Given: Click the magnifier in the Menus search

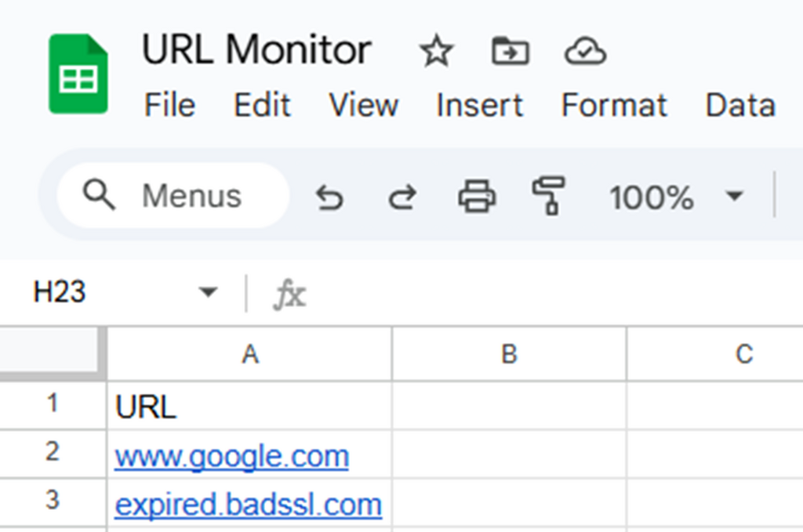Looking at the screenshot, I should pyautogui.click(x=100, y=196).
